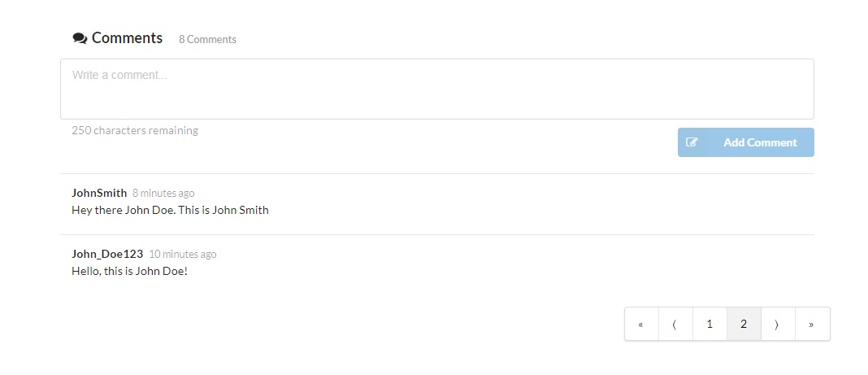This screenshot has height=375, width=868.
Task: Select page 2 in the pagination
Action: pyautogui.click(x=744, y=324)
